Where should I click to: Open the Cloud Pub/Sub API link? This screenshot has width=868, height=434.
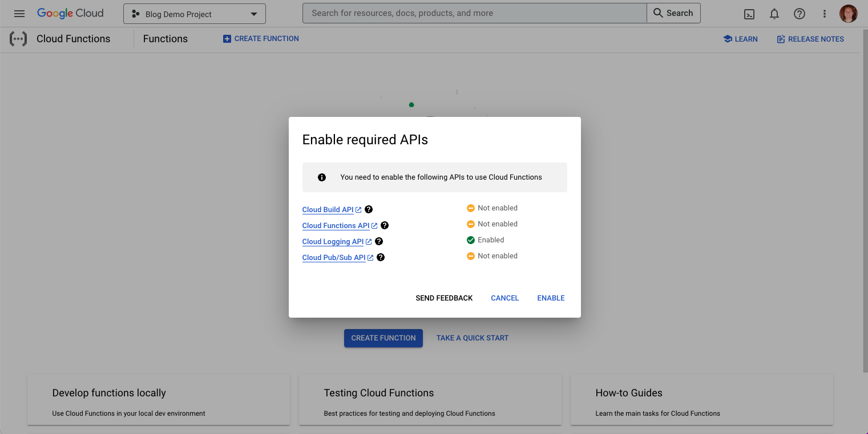(338, 257)
